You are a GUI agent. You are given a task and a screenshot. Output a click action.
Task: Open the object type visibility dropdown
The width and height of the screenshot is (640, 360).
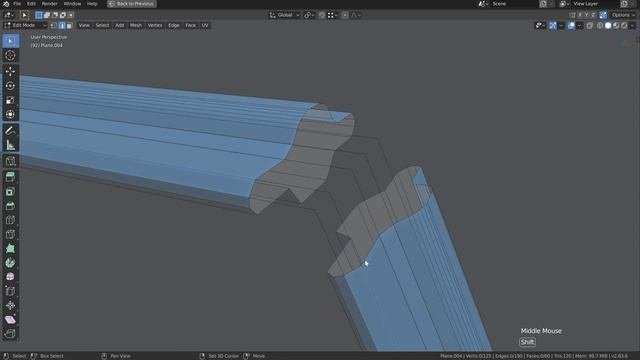[540, 25]
